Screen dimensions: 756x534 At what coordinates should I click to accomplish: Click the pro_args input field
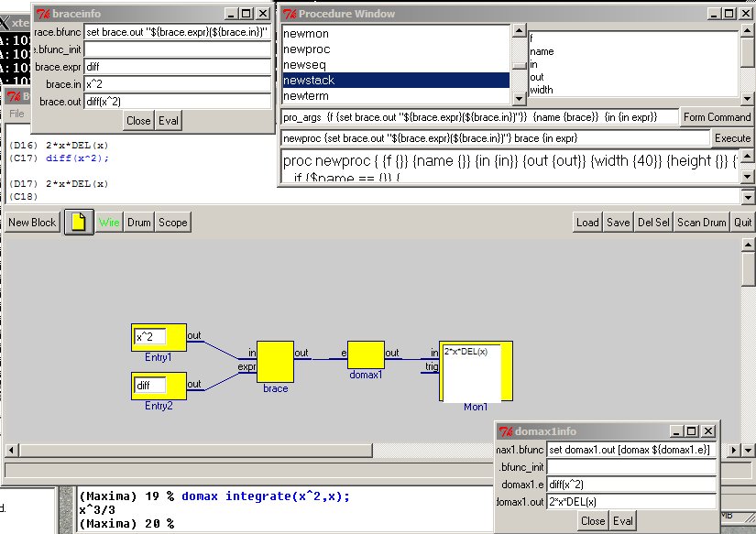480,117
